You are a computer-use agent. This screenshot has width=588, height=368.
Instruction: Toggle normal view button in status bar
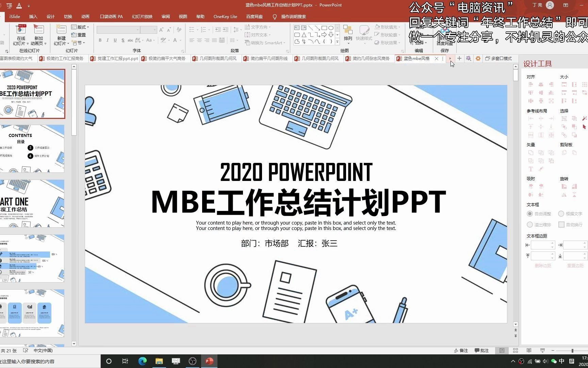click(502, 351)
